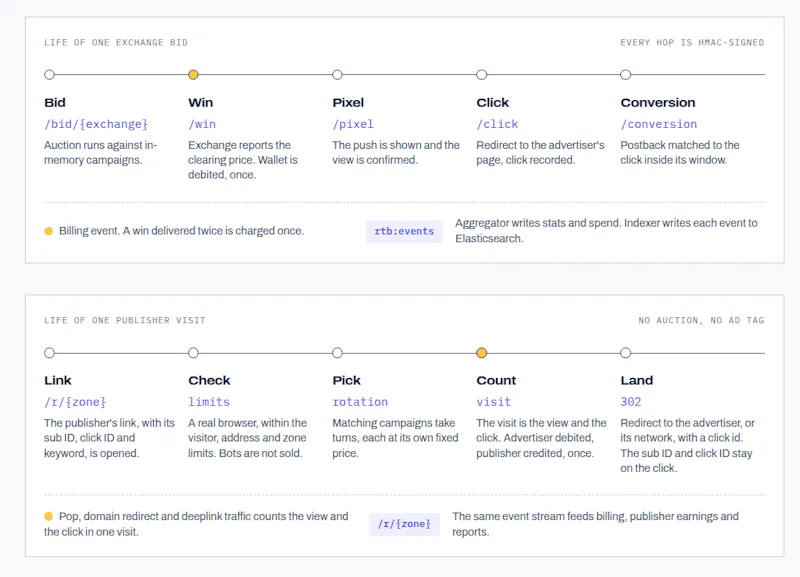This screenshot has width=800, height=577.
Task: Select the highlighted Count step marker
Action: pos(482,353)
